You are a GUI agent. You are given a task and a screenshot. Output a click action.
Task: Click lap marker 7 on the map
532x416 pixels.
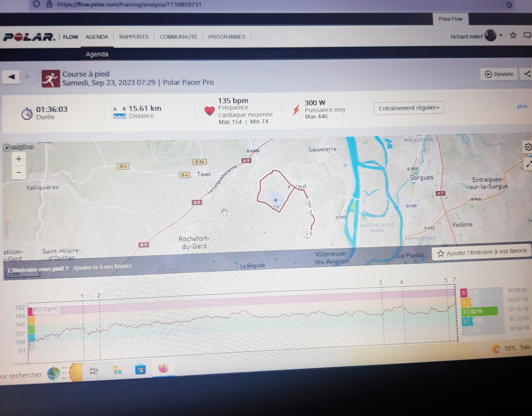tap(307, 235)
